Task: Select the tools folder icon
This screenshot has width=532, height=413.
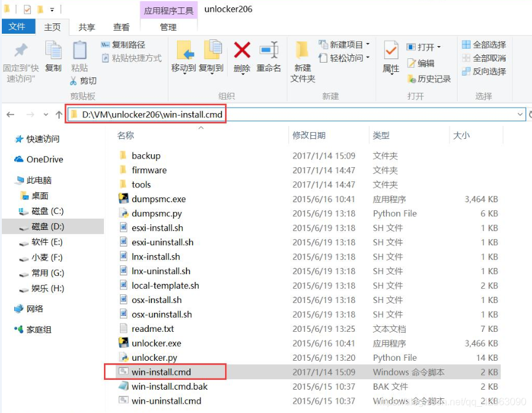Action: (123, 184)
